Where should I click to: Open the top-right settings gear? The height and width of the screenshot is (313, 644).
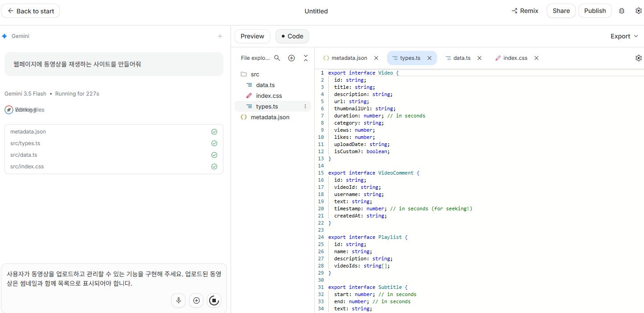click(638, 11)
